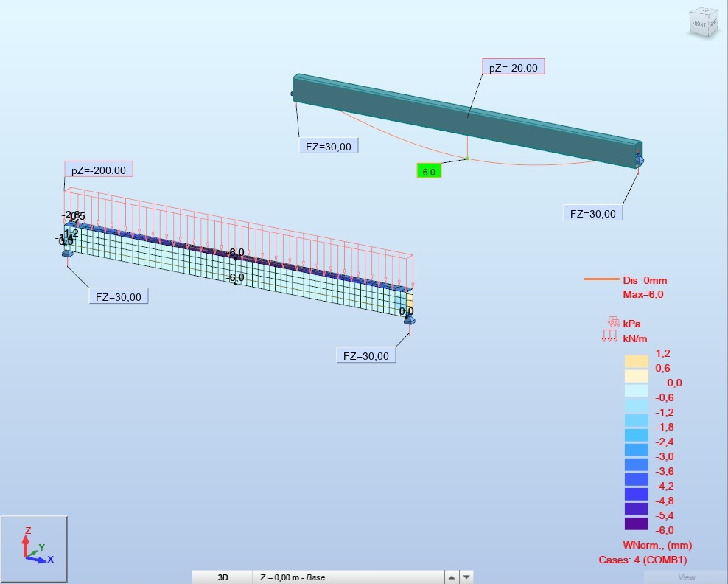Image resolution: width=728 pixels, height=584 pixels.
Task: Click the View button at the bottom right
Action: tap(685, 577)
